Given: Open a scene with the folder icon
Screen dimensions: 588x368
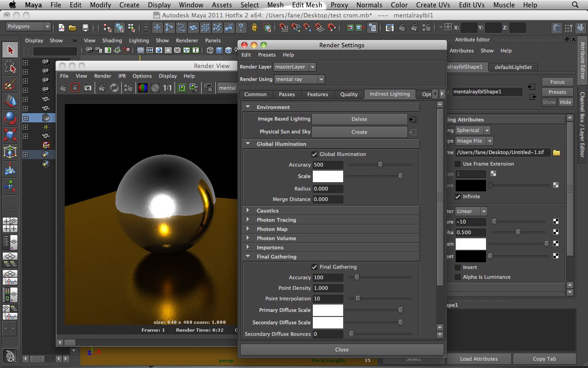Looking at the screenshot, I should click(x=73, y=28).
